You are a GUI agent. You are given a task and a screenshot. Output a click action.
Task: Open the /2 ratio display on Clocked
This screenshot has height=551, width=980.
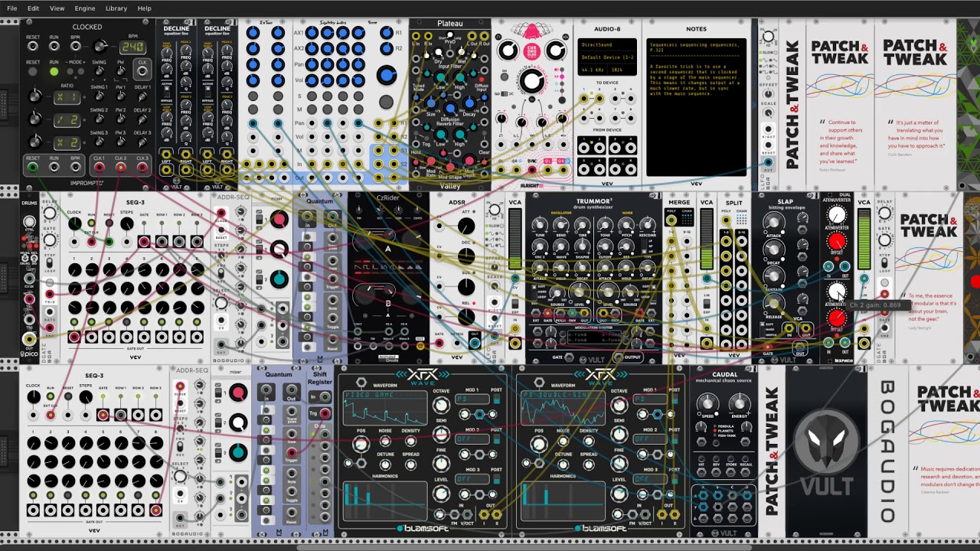(67, 120)
